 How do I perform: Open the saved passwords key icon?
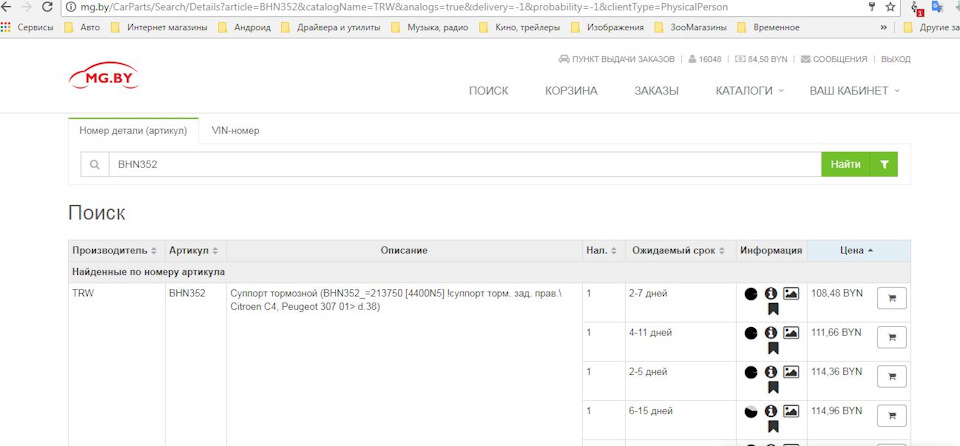tap(872, 7)
